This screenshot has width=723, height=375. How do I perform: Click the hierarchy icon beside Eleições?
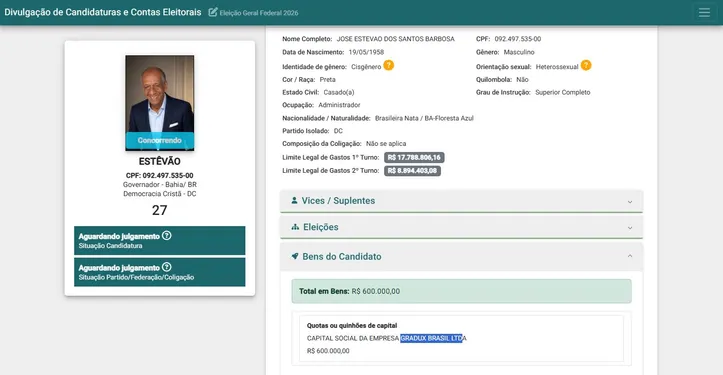[295, 227]
